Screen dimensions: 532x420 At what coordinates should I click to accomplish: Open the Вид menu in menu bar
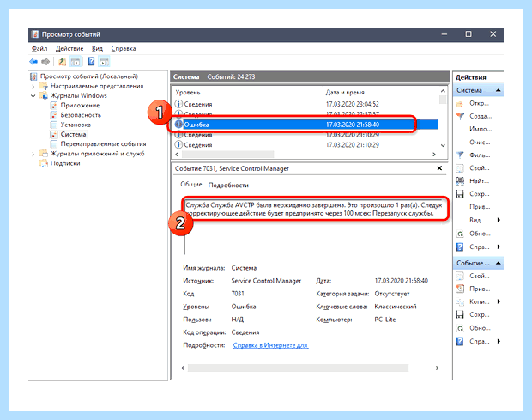(97, 49)
